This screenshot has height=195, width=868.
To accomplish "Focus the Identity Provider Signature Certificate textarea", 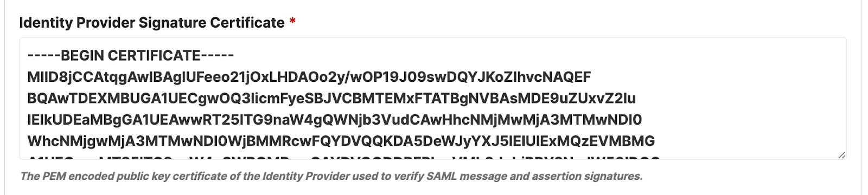I will pyautogui.click(x=433, y=99).
